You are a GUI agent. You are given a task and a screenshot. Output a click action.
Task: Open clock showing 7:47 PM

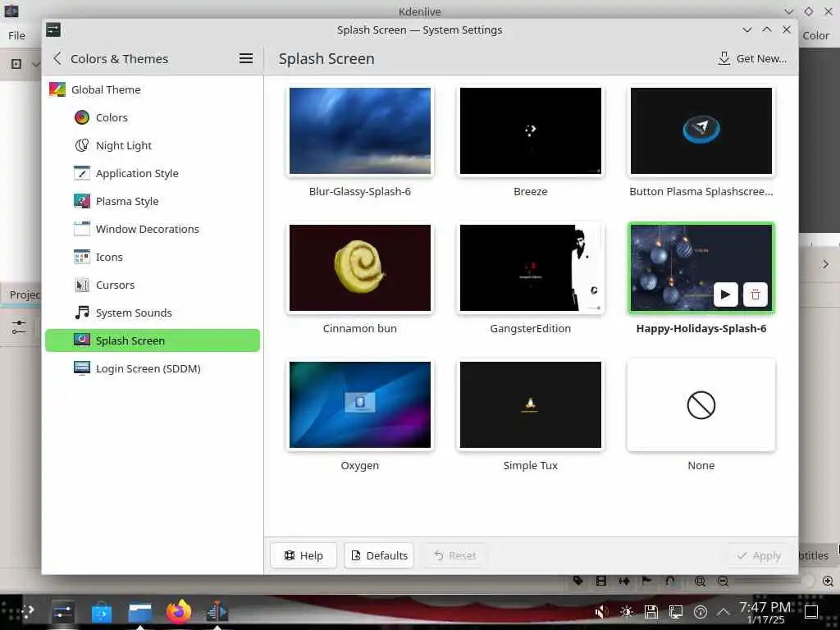pos(765,612)
